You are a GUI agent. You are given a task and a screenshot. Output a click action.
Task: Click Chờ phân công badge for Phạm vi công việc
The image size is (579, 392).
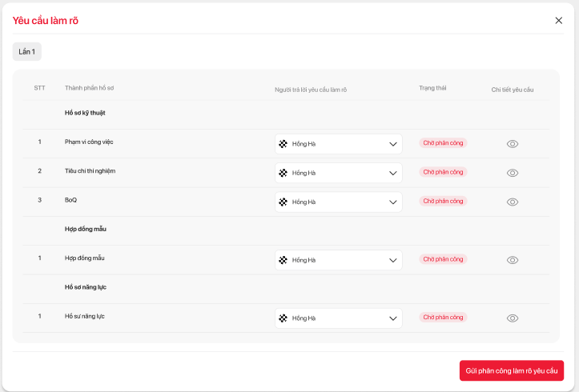443,143
